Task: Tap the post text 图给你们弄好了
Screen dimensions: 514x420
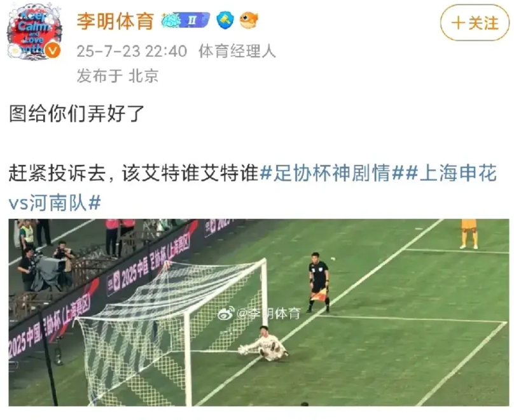Action: 77,113
